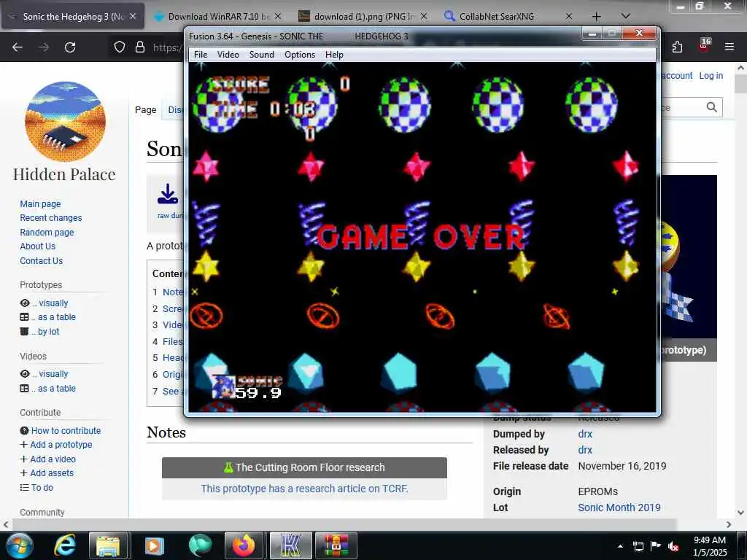Open How to contribute link
This screenshot has height=560, width=747.
[66, 430]
